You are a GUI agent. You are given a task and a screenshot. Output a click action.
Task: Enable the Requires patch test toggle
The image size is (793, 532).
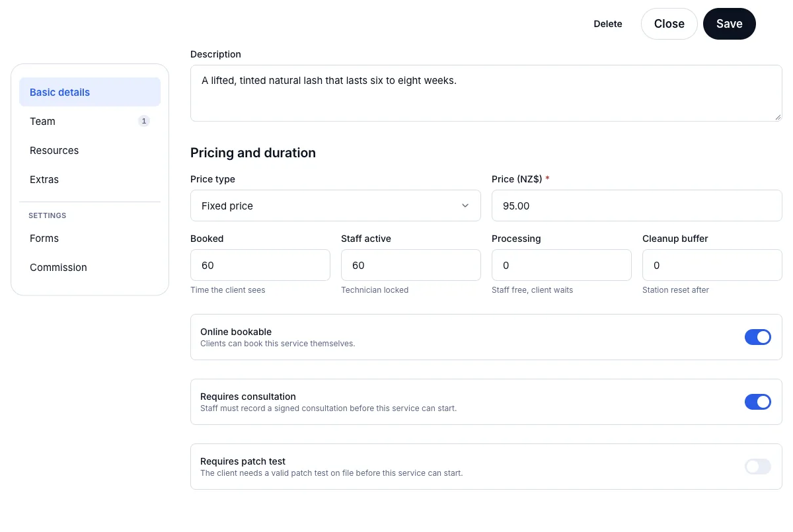[x=757, y=467]
